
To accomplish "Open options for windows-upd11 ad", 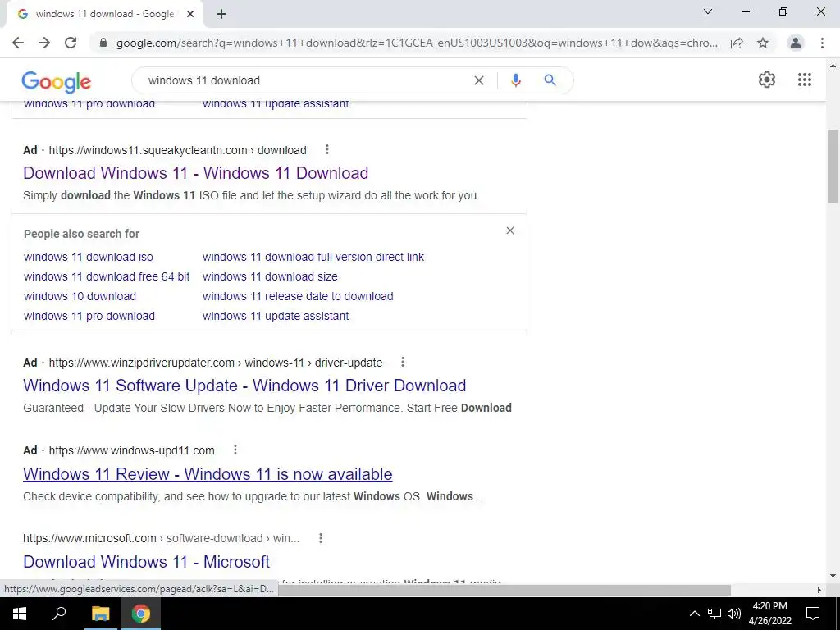I will tap(235, 450).
